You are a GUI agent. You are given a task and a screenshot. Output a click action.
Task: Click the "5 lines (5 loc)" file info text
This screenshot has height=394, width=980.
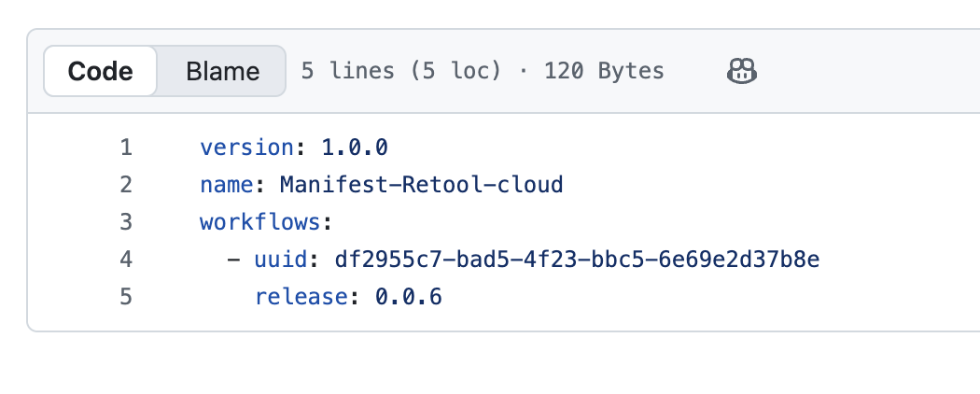click(401, 71)
